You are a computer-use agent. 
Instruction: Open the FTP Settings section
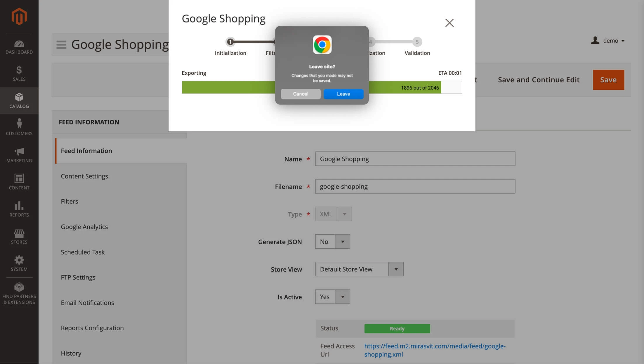coord(78,277)
